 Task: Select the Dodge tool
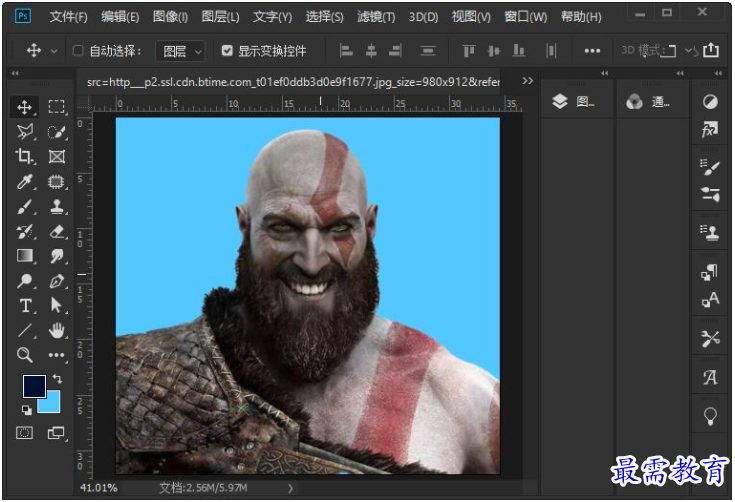point(24,281)
